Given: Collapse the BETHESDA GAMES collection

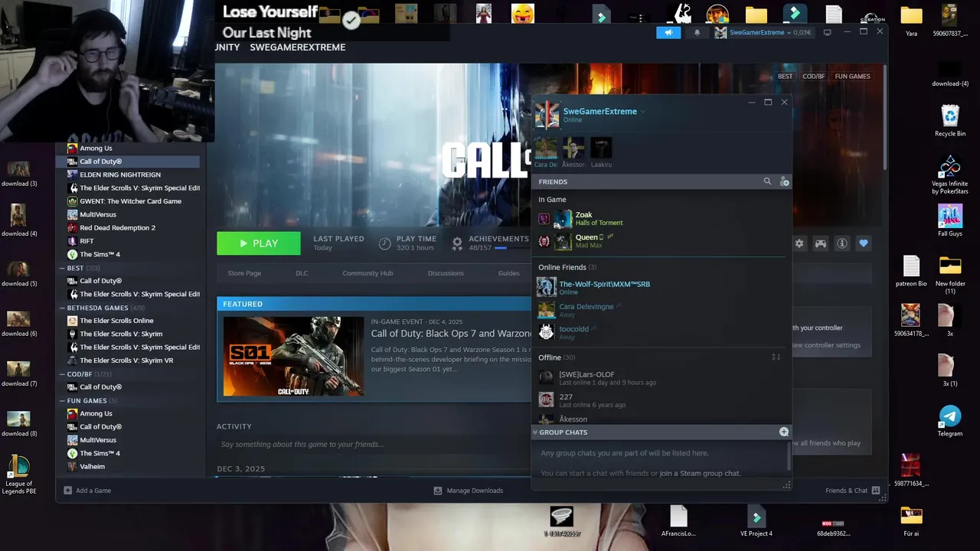Looking at the screenshot, I should [x=61, y=308].
